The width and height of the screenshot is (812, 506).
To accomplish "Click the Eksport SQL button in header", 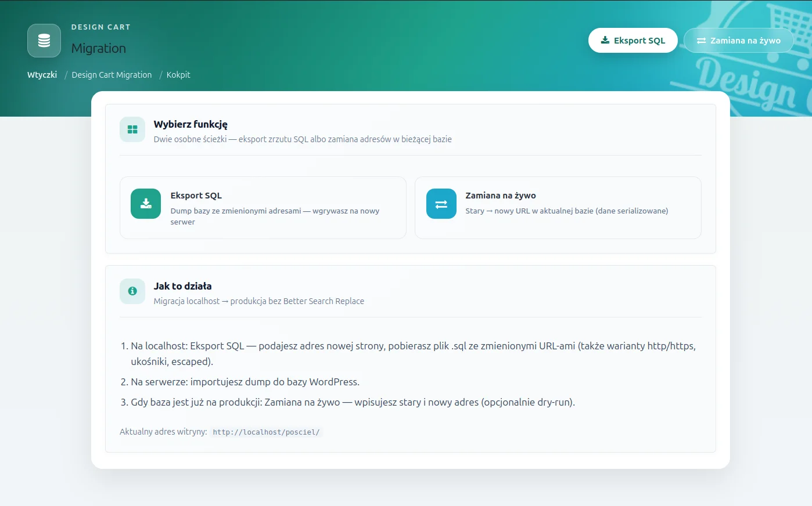I will (633, 41).
